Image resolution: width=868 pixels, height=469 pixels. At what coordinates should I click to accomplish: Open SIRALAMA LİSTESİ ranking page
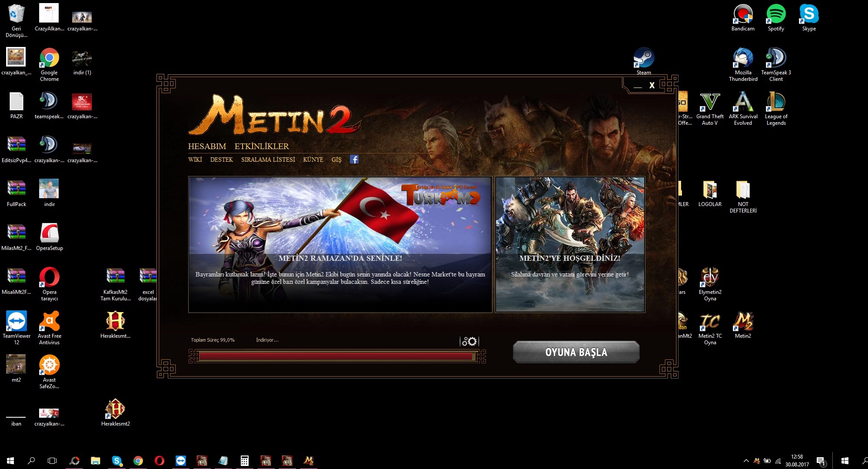[x=268, y=160]
